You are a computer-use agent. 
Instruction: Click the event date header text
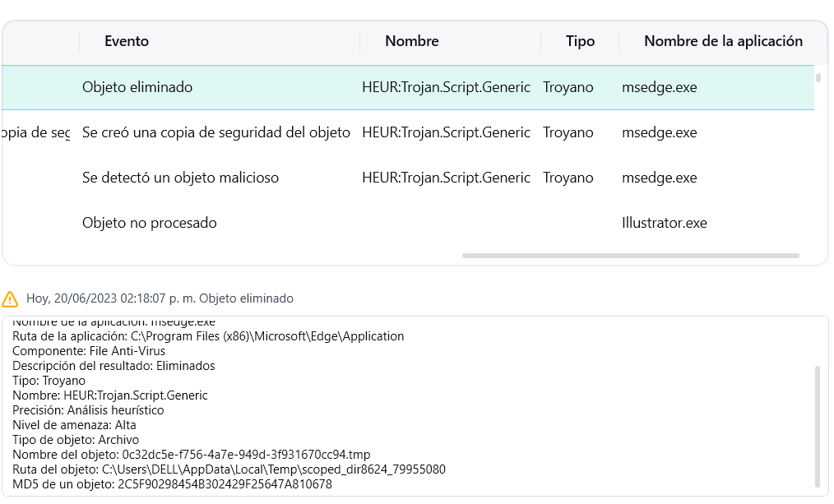[x=160, y=298]
